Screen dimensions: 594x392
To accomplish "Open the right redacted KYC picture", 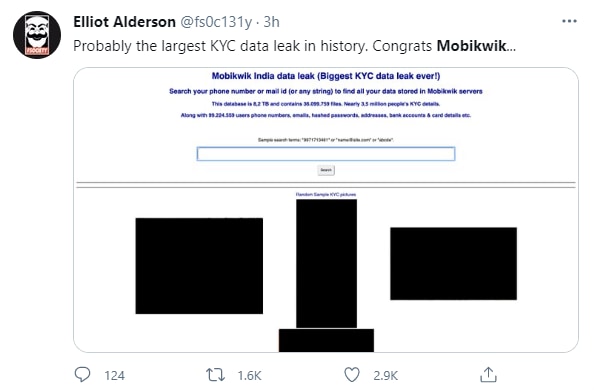I will 453,263.
